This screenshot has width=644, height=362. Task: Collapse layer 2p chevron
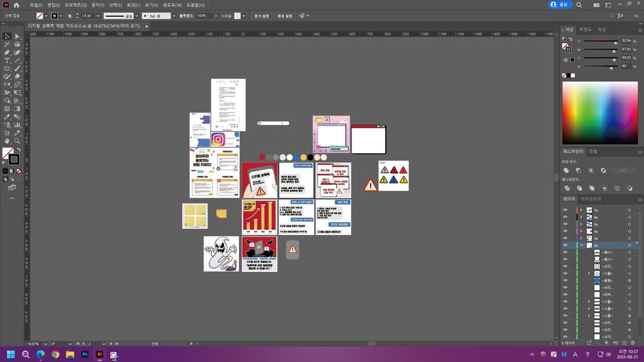[x=582, y=245]
